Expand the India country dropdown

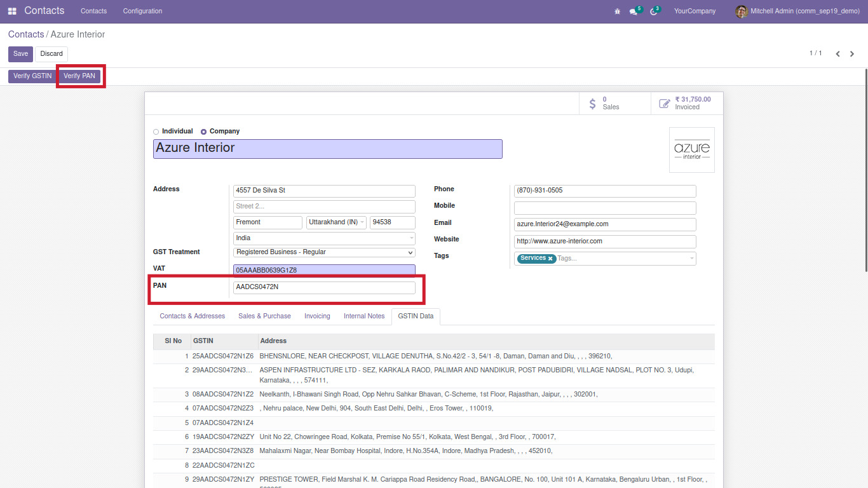click(x=324, y=238)
